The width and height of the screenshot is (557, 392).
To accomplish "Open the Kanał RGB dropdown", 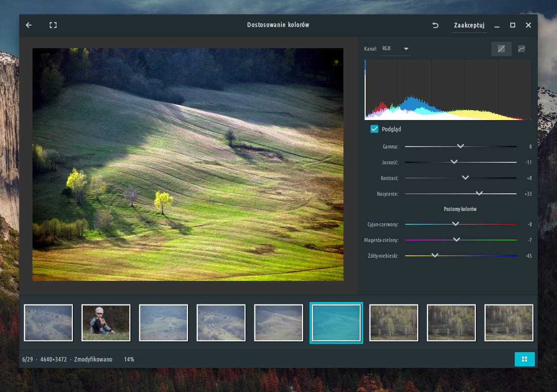I will pos(396,49).
